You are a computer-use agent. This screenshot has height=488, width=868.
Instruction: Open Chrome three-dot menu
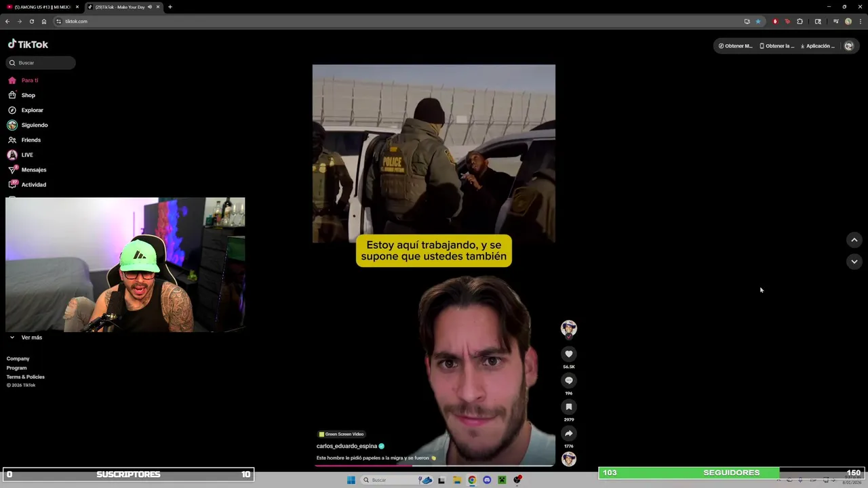click(x=859, y=21)
